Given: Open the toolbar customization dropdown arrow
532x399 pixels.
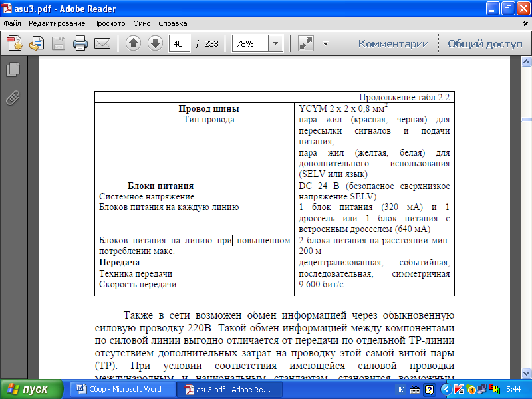Looking at the screenshot, I should (325, 43).
